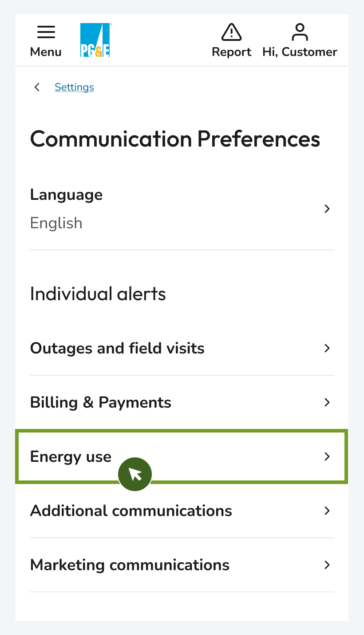Select the Language preference label
Image resolution: width=364 pixels, height=635 pixels.
tap(66, 195)
